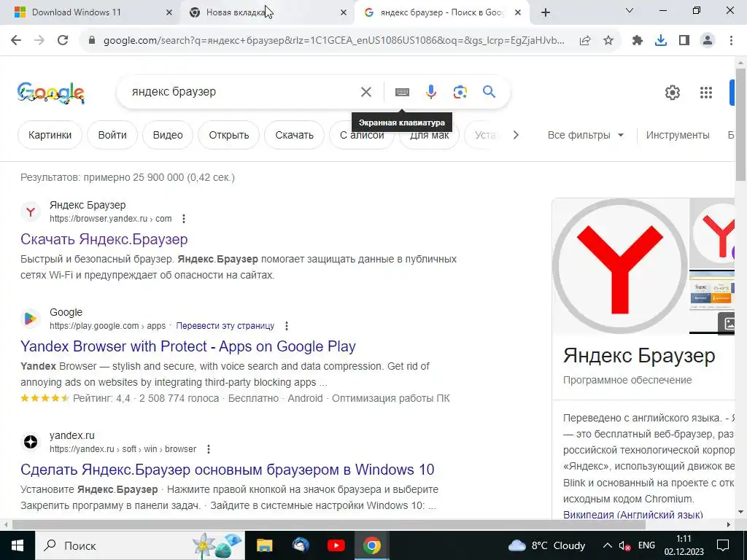Open the Yandex Browser Google Play result
Viewport: 747px width, 560px height.
click(x=188, y=346)
